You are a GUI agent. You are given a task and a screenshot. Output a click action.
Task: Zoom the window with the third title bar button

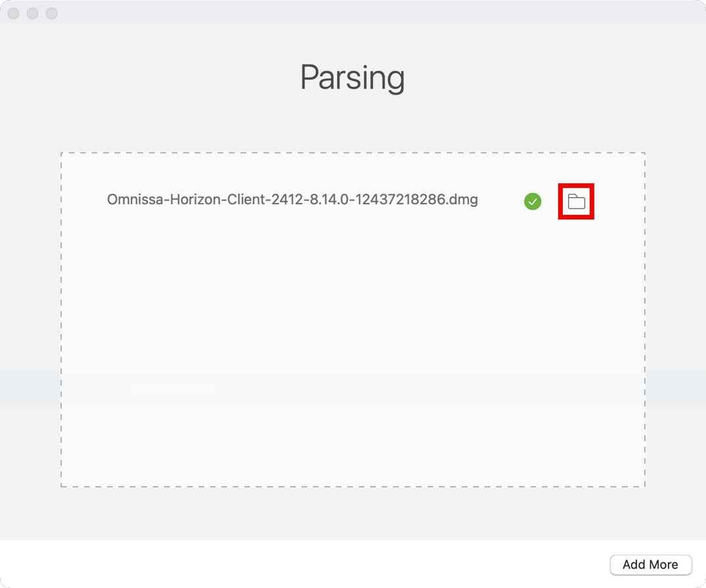[x=51, y=13]
